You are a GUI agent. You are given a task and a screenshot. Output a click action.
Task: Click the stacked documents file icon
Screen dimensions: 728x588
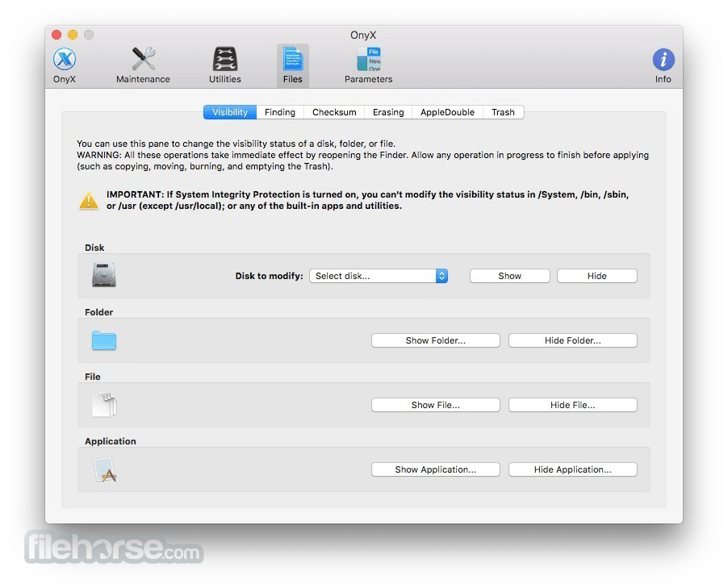tap(104, 405)
